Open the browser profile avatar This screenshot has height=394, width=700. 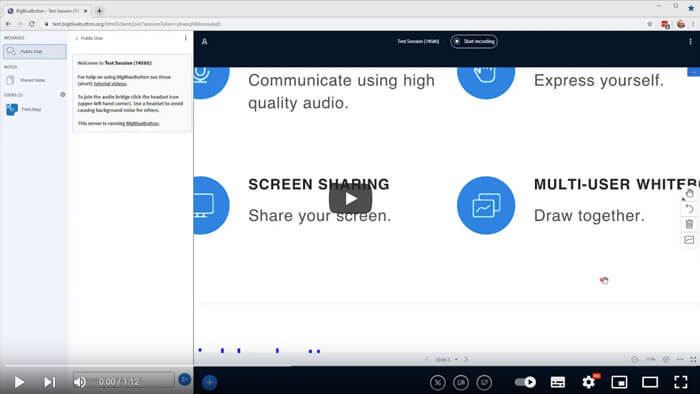[x=680, y=24]
